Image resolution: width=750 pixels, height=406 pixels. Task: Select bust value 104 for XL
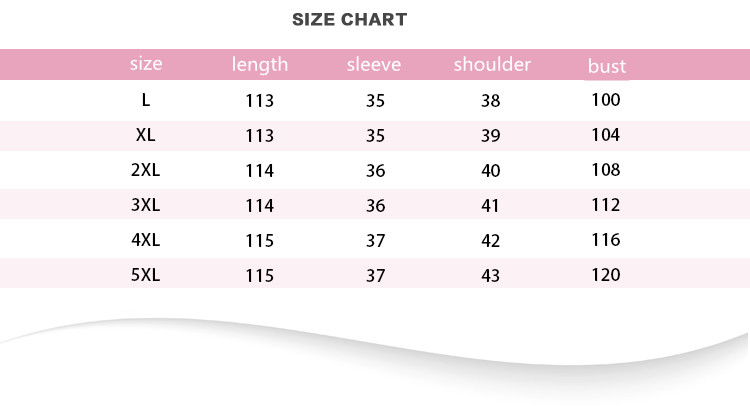[x=606, y=134]
